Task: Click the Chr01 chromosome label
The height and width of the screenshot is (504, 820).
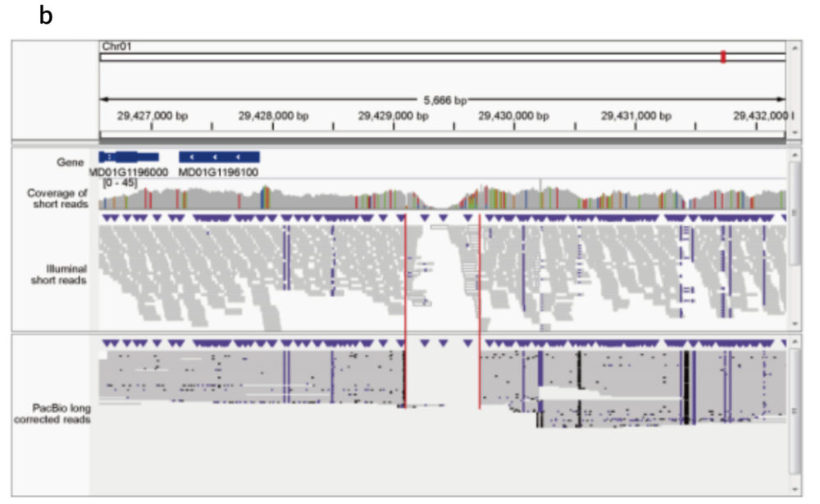Action: tap(116, 47)
